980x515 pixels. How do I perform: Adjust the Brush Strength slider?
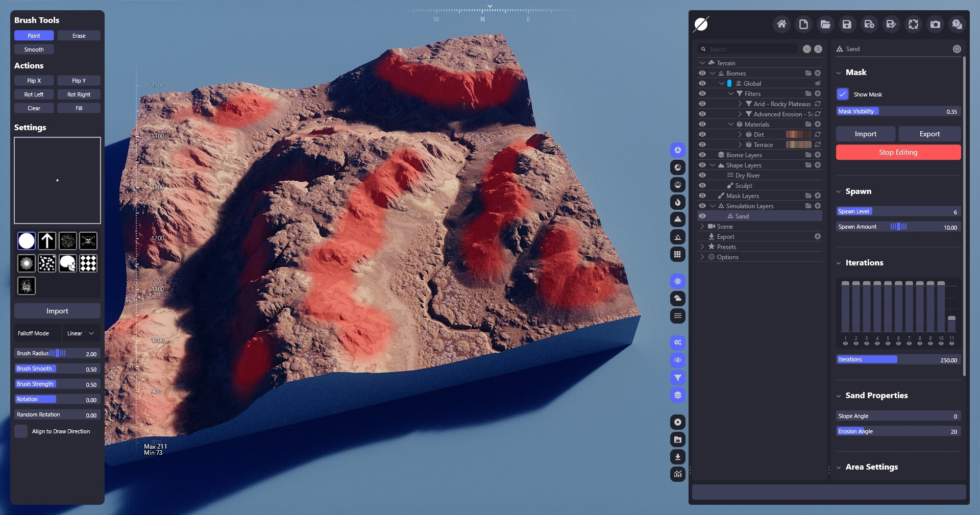(56, 384)
